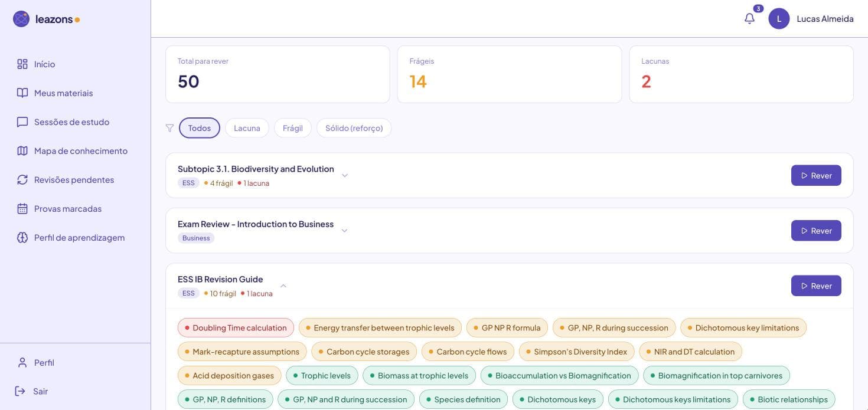Filter by Sólido (reforço)
The height and width of the screenshot is (410, 868).
(354, 128)
